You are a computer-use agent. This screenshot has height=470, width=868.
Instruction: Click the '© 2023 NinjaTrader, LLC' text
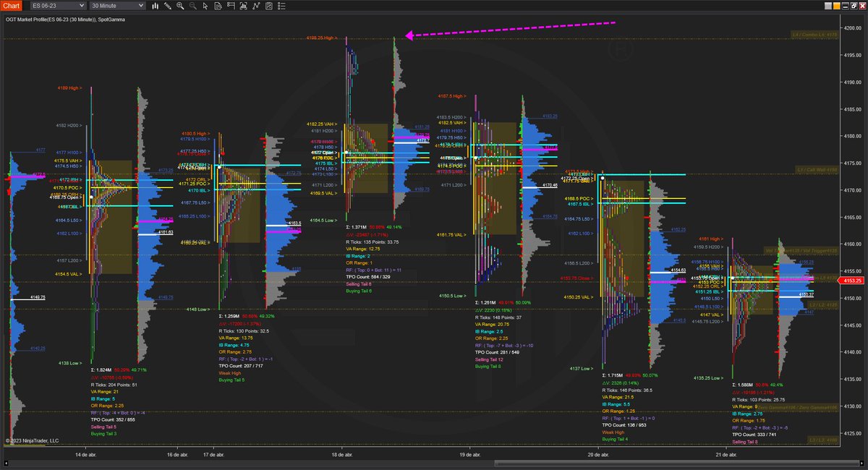pyautogui.click(x=32, y=439)
